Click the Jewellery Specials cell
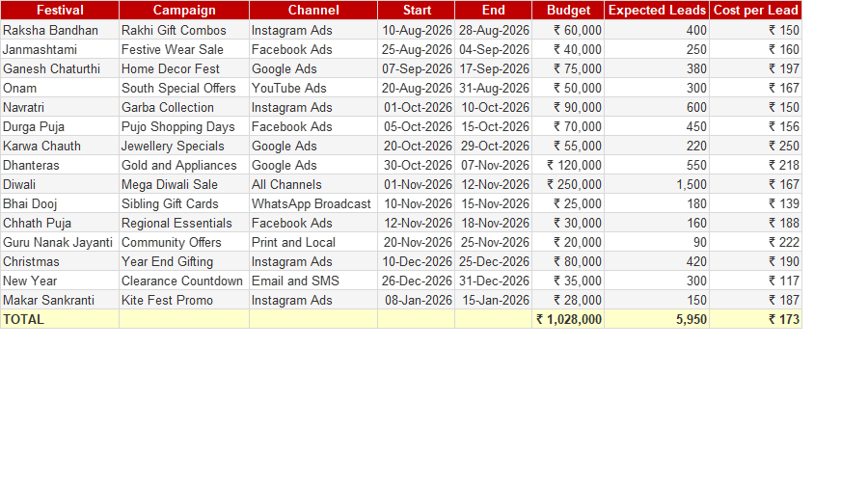868x482 pixels. coord(184,147)
